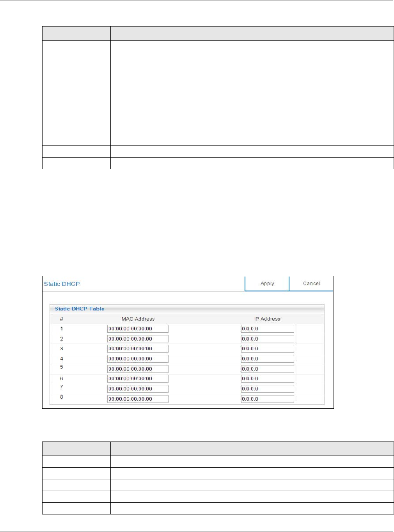Click the # column header

click(62, 319)
